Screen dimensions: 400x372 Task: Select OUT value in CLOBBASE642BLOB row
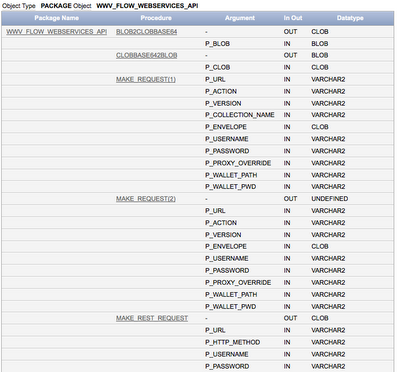pos(290,55)
